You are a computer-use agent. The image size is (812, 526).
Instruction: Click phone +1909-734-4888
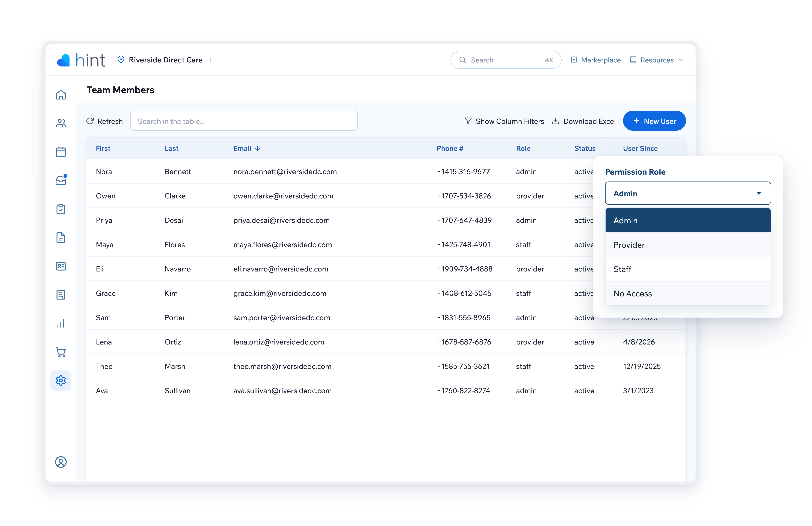coord(465,269)
